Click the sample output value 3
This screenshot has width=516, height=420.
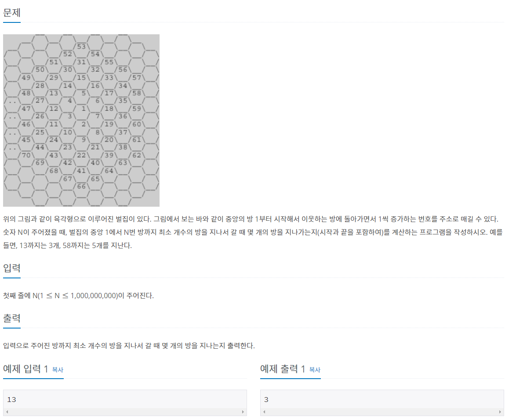pyautogui.click(x=266, y=399)
